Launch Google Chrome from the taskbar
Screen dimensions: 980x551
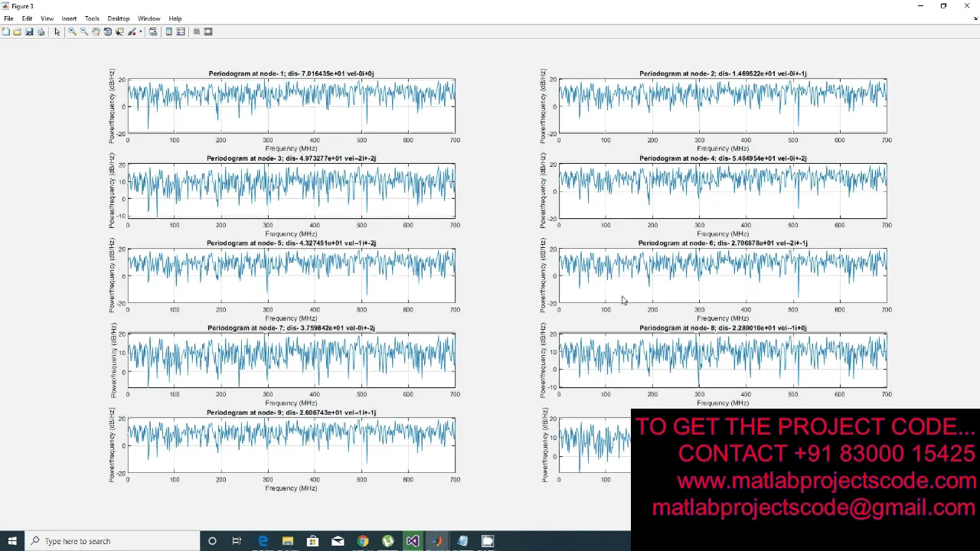tap(363, 541)
